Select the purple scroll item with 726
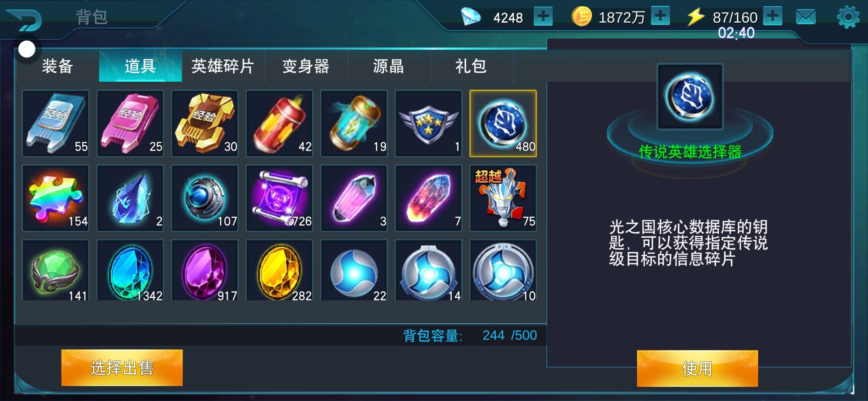868x401 pixels. pos(279,198)
